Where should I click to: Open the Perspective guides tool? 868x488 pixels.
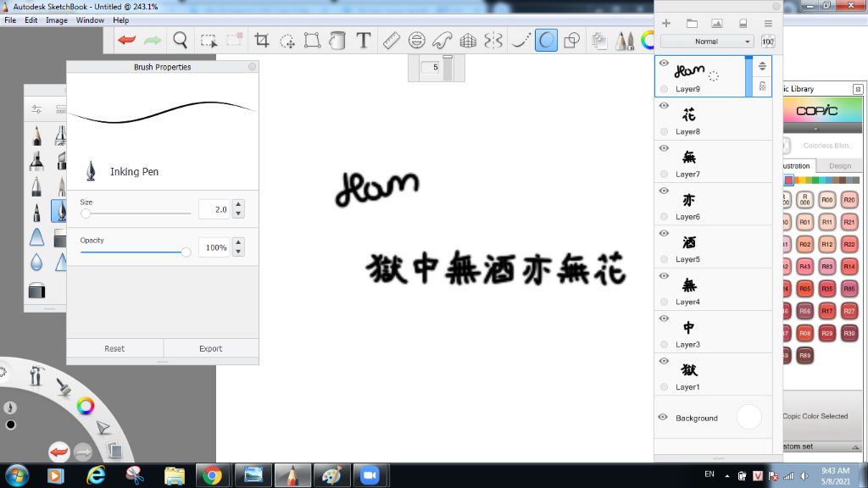[x=468, y=41]
